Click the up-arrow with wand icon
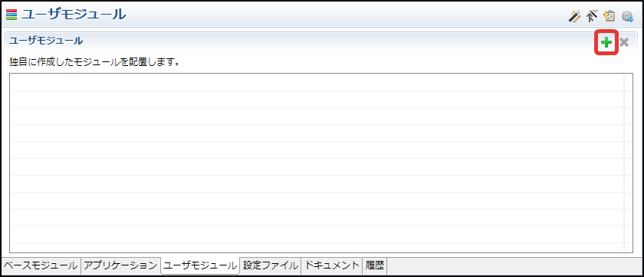This screenshot has height=277, width=644. pos(592,16)
